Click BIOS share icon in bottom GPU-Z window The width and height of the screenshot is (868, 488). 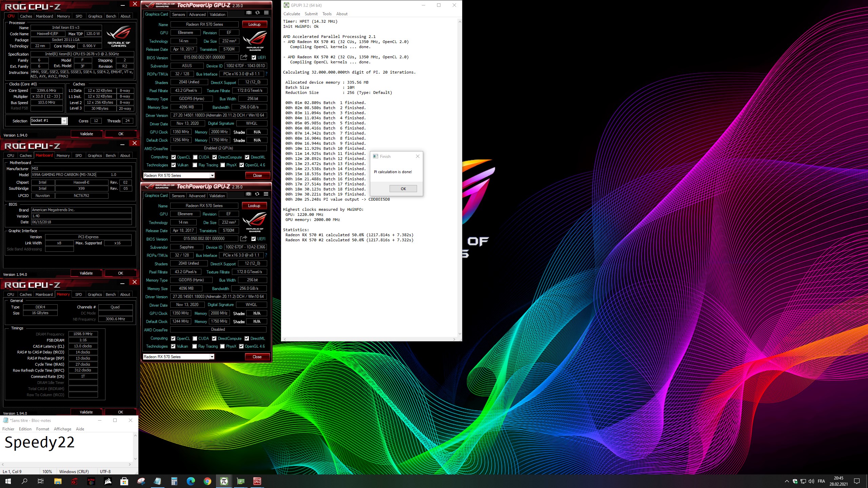243,239
